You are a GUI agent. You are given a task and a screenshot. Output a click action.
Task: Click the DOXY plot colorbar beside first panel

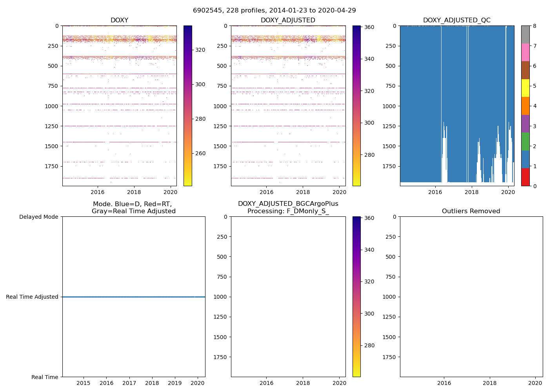(x=187, y=105)
